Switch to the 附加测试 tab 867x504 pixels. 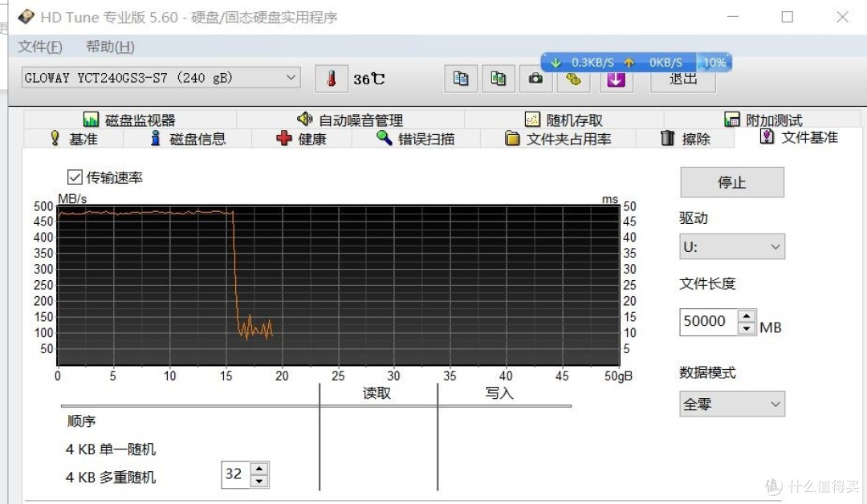(x=763, y=120)
